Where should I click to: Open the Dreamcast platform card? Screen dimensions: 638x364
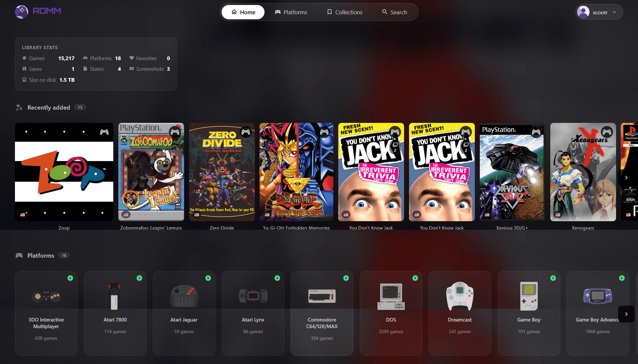tap(460, 313)
